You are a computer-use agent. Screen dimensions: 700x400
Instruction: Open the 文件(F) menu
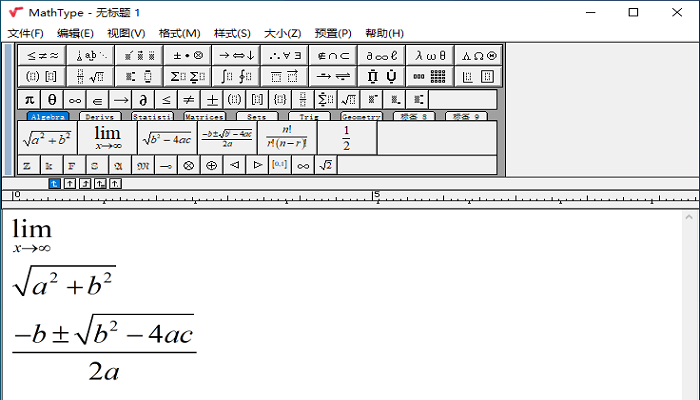point(25,33)
